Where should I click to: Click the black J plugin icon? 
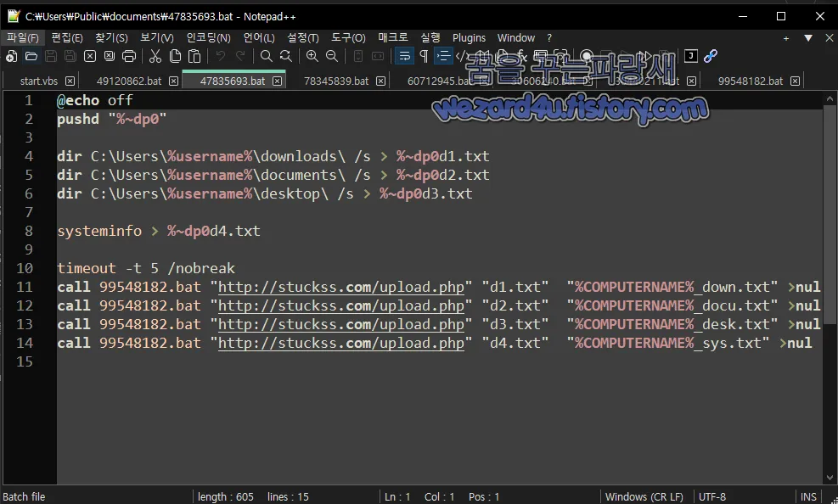pyautogui.click(x=691, y=56)
